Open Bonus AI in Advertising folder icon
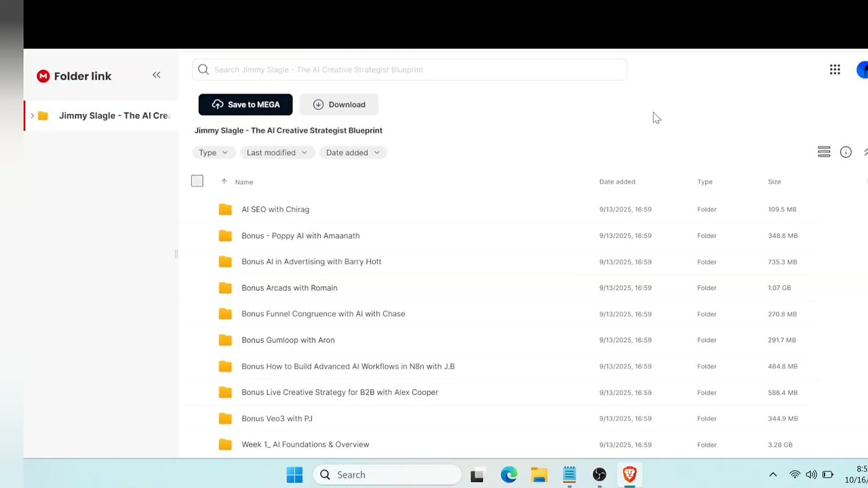This screenshot has width=868, height=488. click(x=225, y=262)
